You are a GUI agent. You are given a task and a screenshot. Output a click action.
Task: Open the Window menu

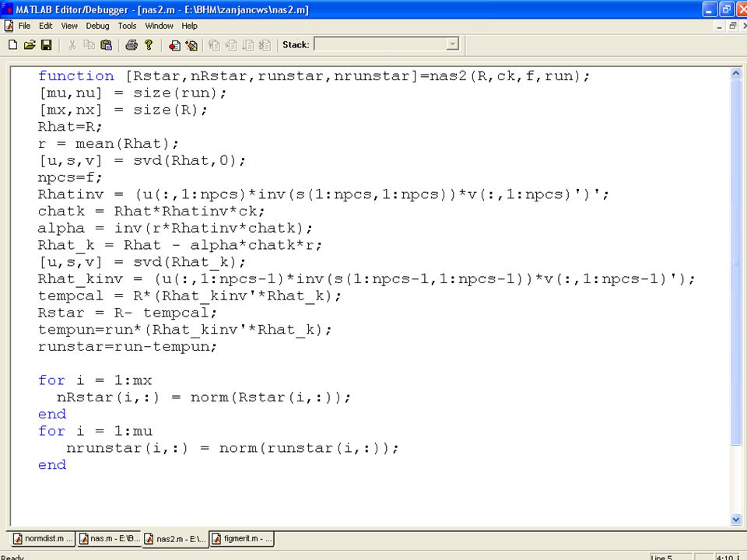[159, 26]
